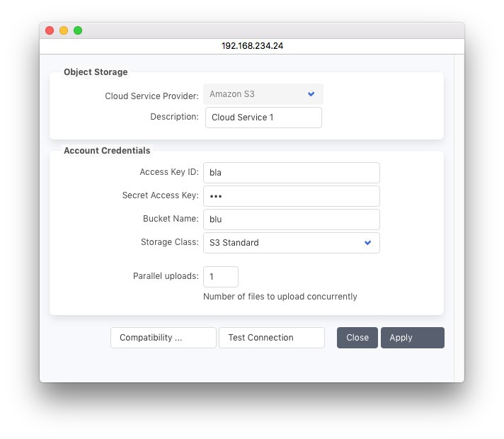504x439 pixels.
Task: Click the red window close button
Action: pos(50,30)
